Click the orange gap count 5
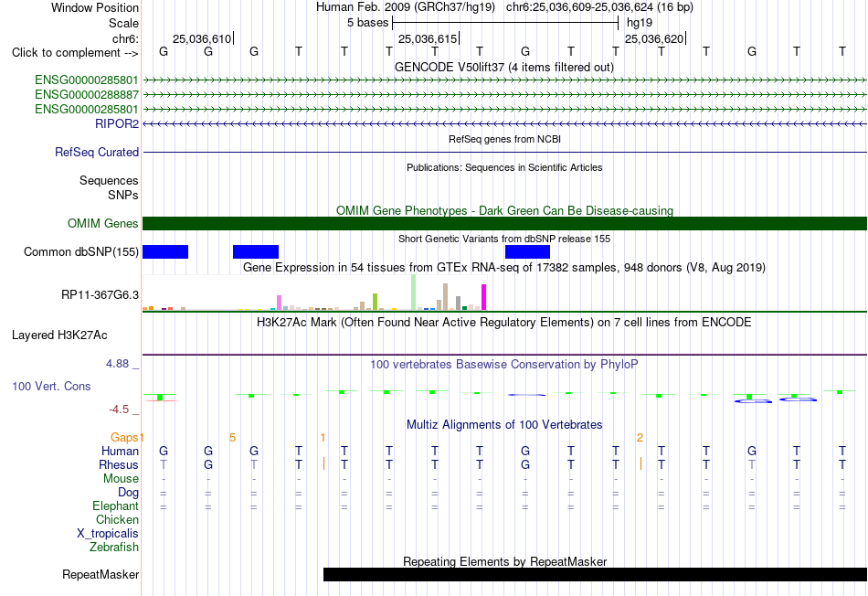This screenshot has width=868, height=596. tap(232, 438)
